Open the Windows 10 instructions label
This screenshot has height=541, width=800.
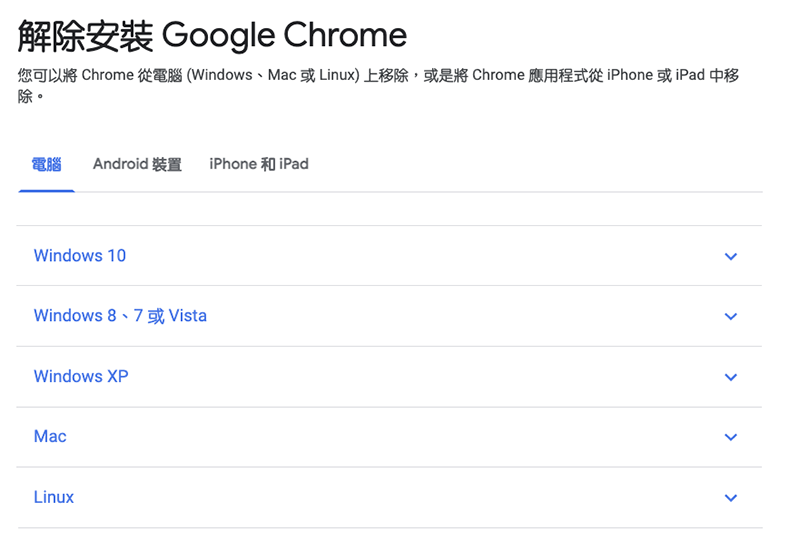(80, 256)
